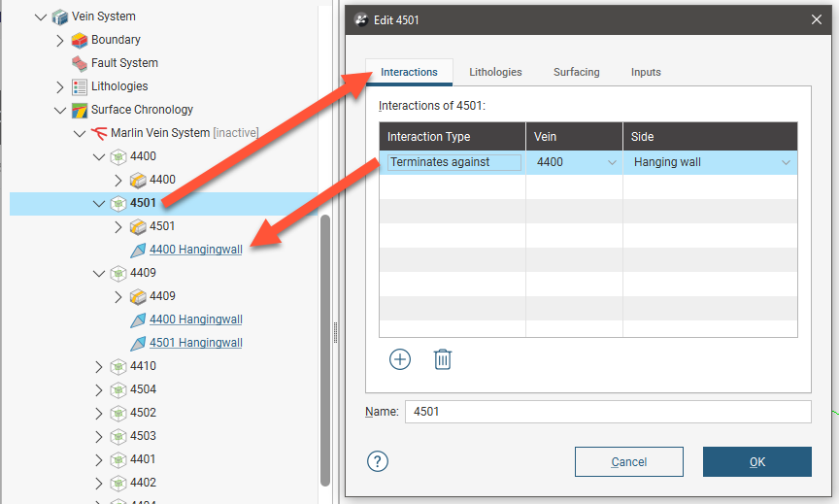Click the Vein System model icon
The height and width of the screenshot is (504, 839).
[x=60, y=17]
